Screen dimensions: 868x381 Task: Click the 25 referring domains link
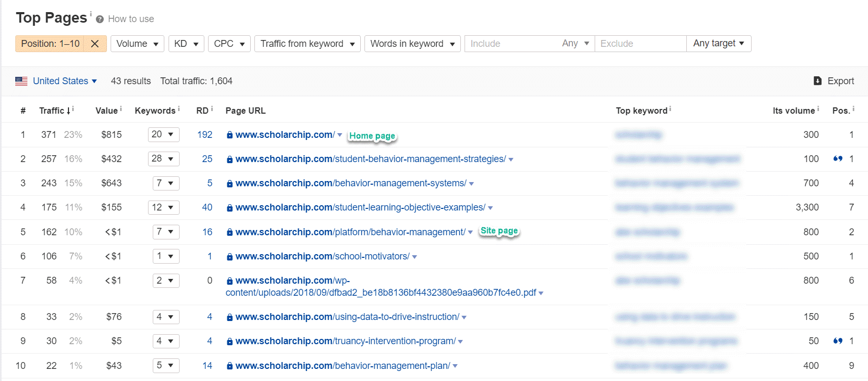(208, 159)
